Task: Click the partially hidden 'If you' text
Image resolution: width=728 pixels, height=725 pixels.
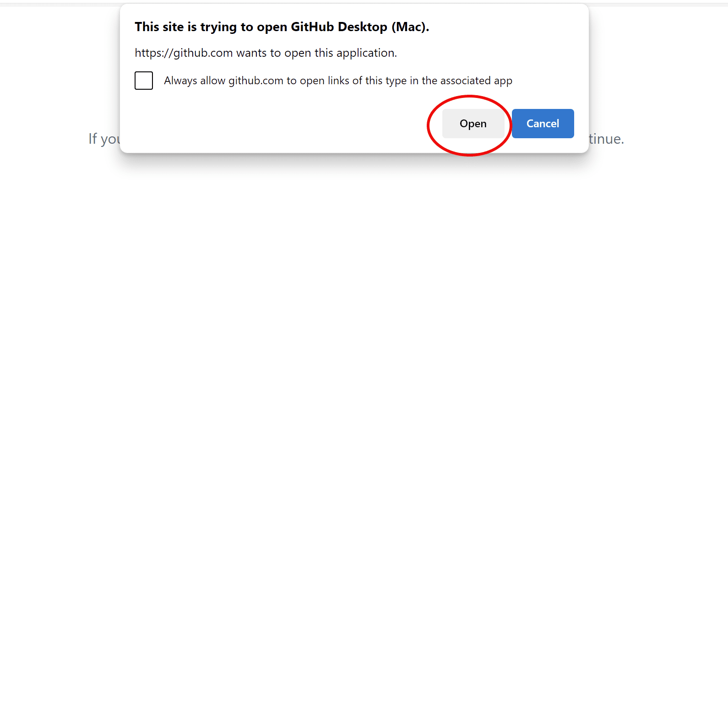Action: pyautogui.click(x=104, y=139)
